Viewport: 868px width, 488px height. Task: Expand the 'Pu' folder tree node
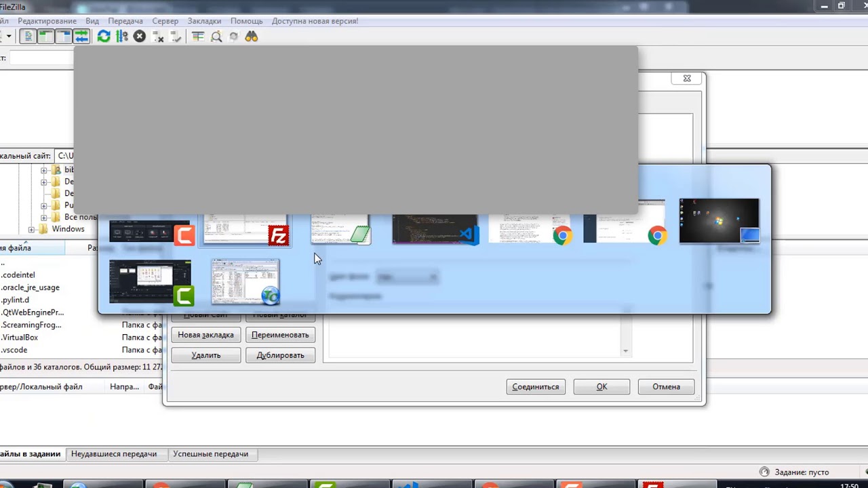tap(44, 205)
